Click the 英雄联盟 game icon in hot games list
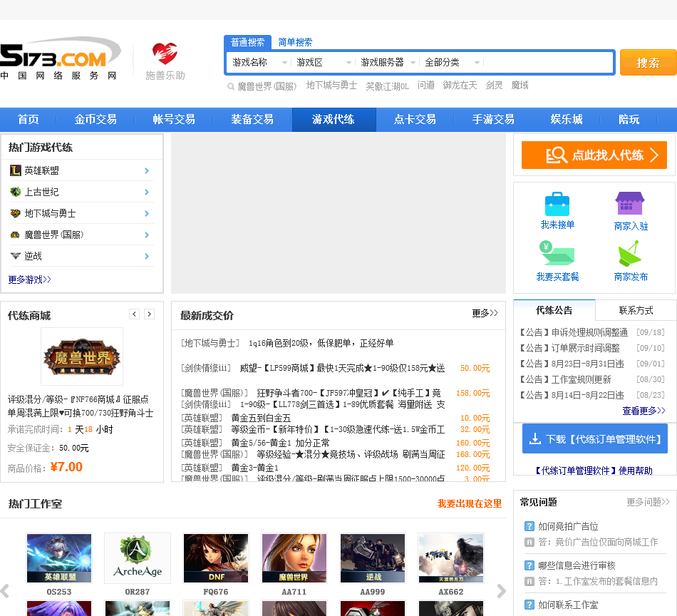Screen dimensions: 677x616 (16, 170)
